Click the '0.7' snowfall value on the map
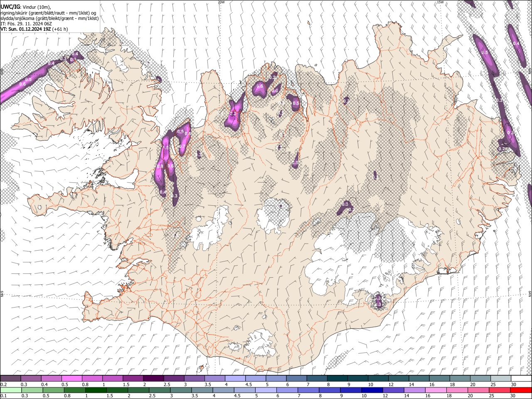The width and height of the screenshot is (532, 399). click(182, 147)
